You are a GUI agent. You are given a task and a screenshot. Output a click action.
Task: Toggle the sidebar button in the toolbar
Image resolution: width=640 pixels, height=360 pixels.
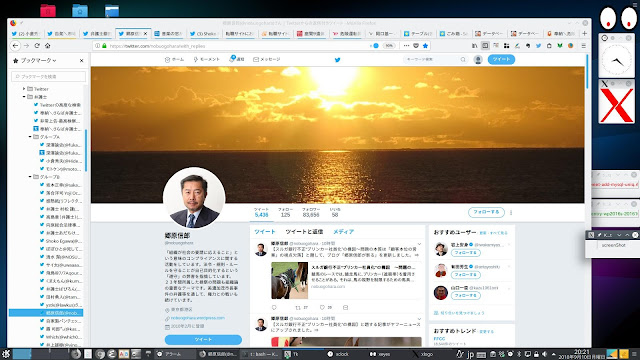pyautogui.click(x=485, y=46)
